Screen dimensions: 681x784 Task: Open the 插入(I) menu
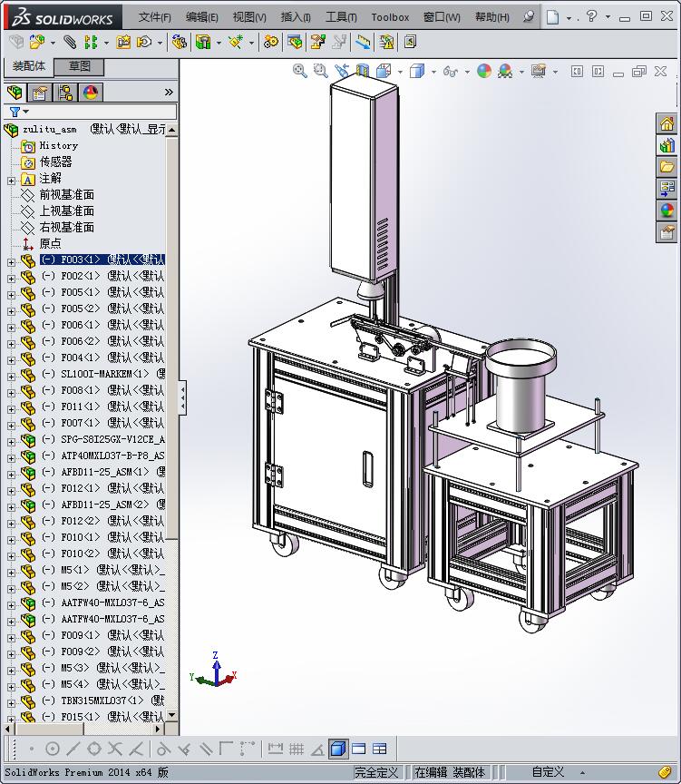point(296,17)
